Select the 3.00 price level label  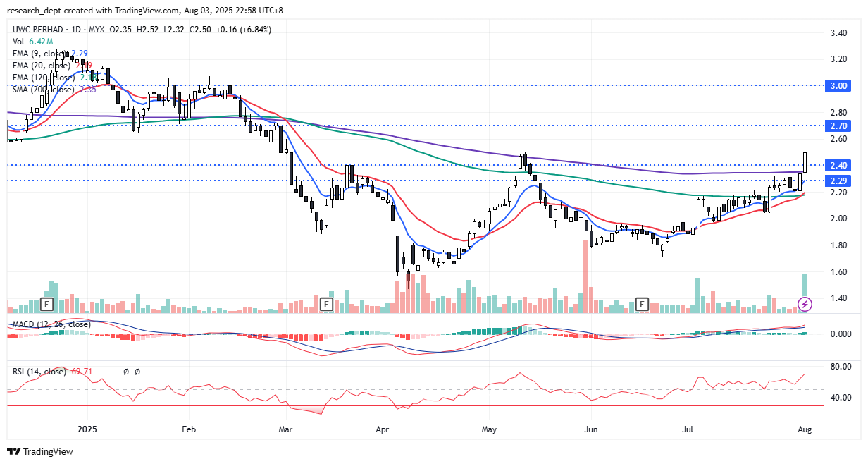838,85
